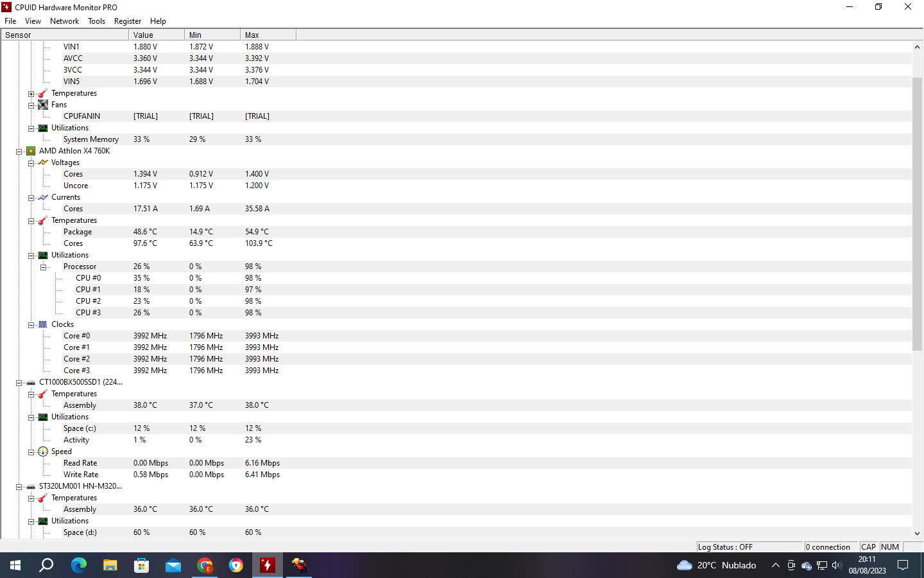The height and width of the screenshot is (578, 924).
Task: Click HWMonitor PRO taskbar icon
Action: (x=268, y=565)
